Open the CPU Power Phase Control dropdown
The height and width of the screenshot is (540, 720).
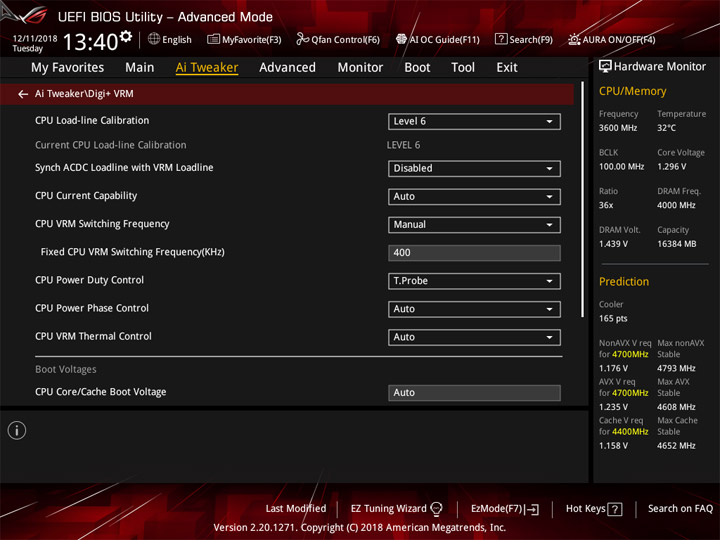click(x=474, y=309)
